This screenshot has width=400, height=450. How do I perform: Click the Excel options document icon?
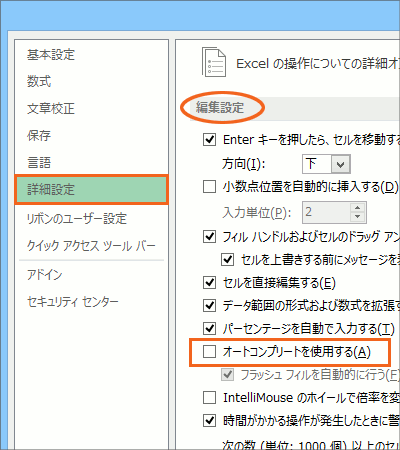coord(214,62)
